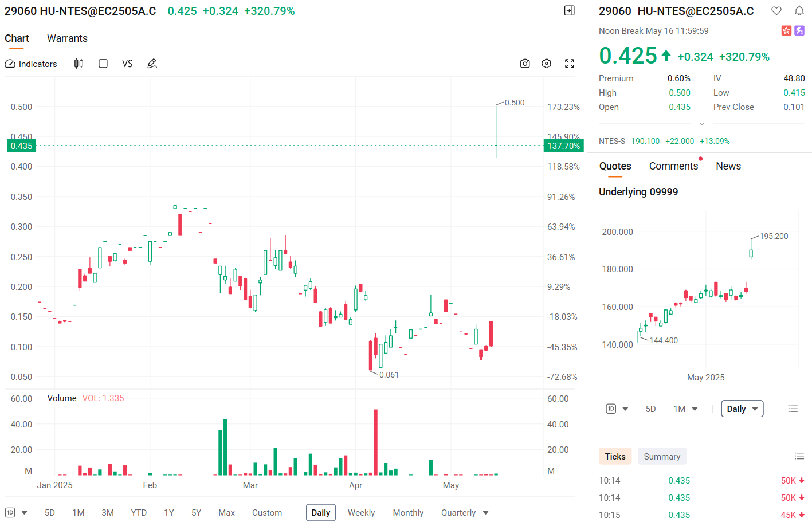The height and width of the screenshot is (526, 812).
Task: Switch ticks view to Summary
Action: click(662, 456)
